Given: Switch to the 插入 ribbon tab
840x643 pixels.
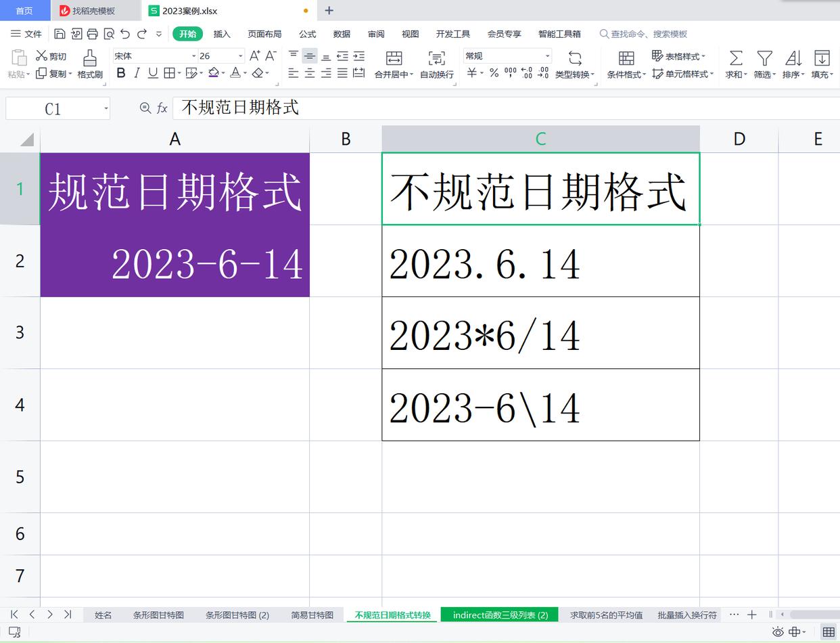Looking at the screenshot, I should [x=222, y=34].
